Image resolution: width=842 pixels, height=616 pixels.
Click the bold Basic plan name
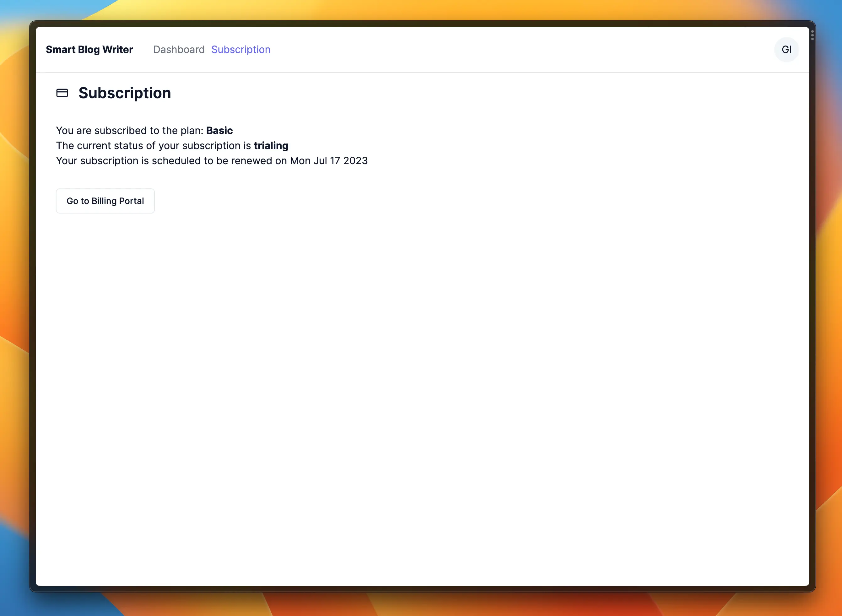click(x=219, y=131)
